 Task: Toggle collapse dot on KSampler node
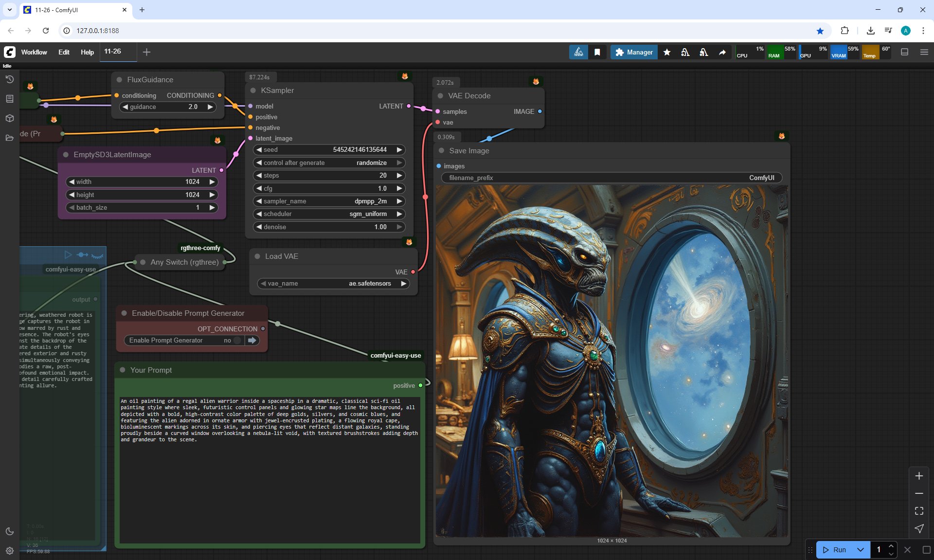tap(253, 90)
